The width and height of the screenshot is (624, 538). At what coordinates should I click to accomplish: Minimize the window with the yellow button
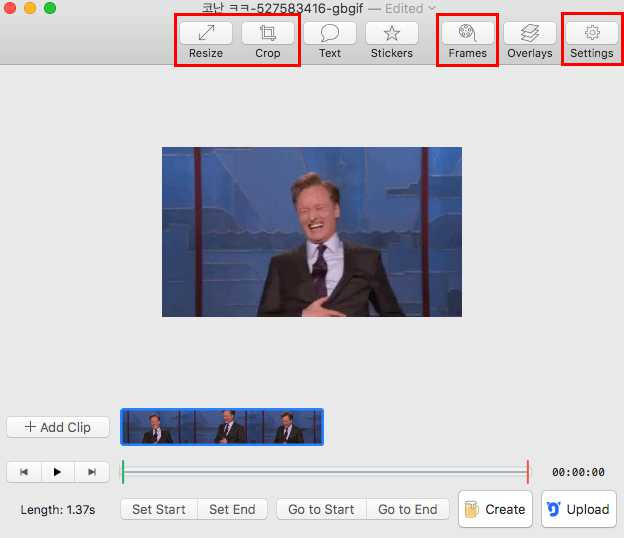click(x=30, y=8)
